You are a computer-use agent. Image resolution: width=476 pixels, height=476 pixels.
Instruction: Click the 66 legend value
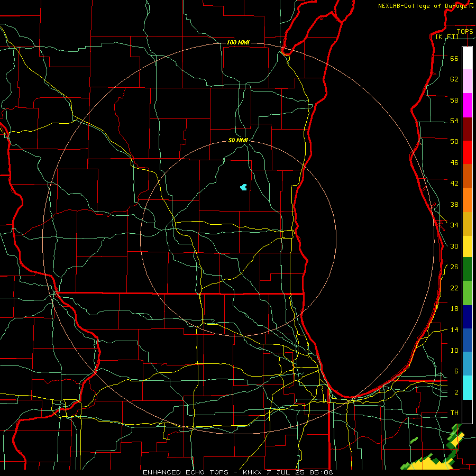pyautogui.click(x=454, y=58)
